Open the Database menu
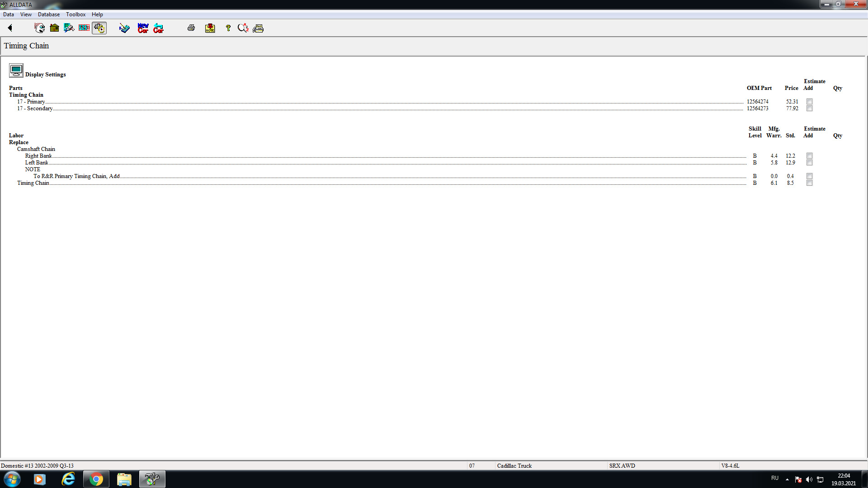The width and height of the screenshot is (868, 488). click(48, 14)
